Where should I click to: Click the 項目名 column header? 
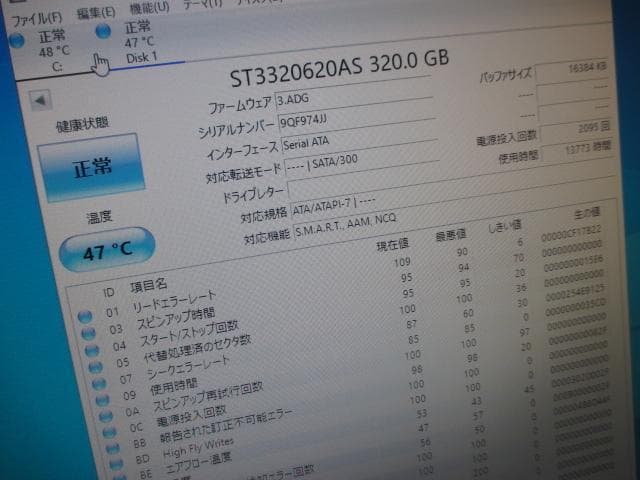click(149, 285)
